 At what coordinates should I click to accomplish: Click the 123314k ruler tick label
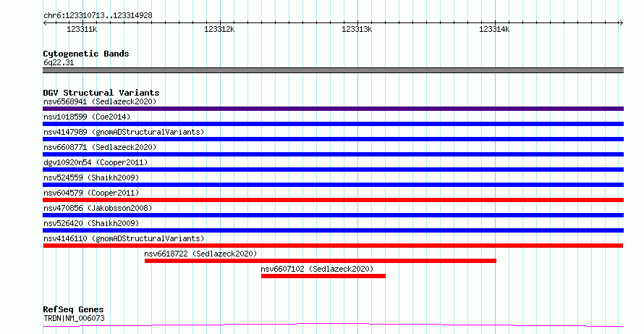(x=494, y=29)
